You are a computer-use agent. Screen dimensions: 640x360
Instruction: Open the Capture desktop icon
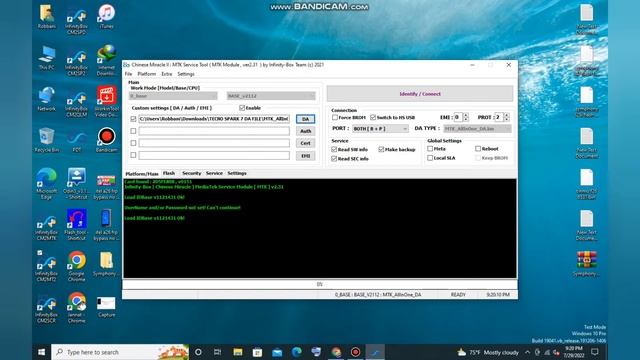click(107, 307)
